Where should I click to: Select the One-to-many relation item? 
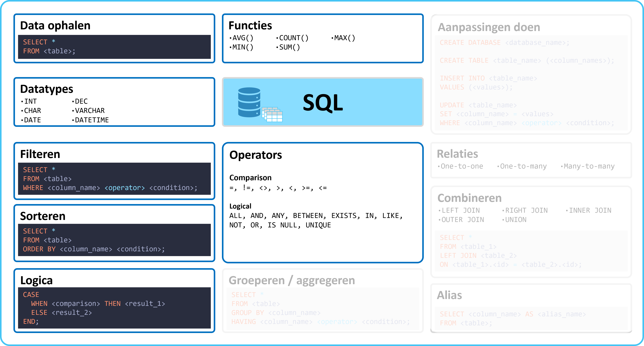(x=522, y=166)
